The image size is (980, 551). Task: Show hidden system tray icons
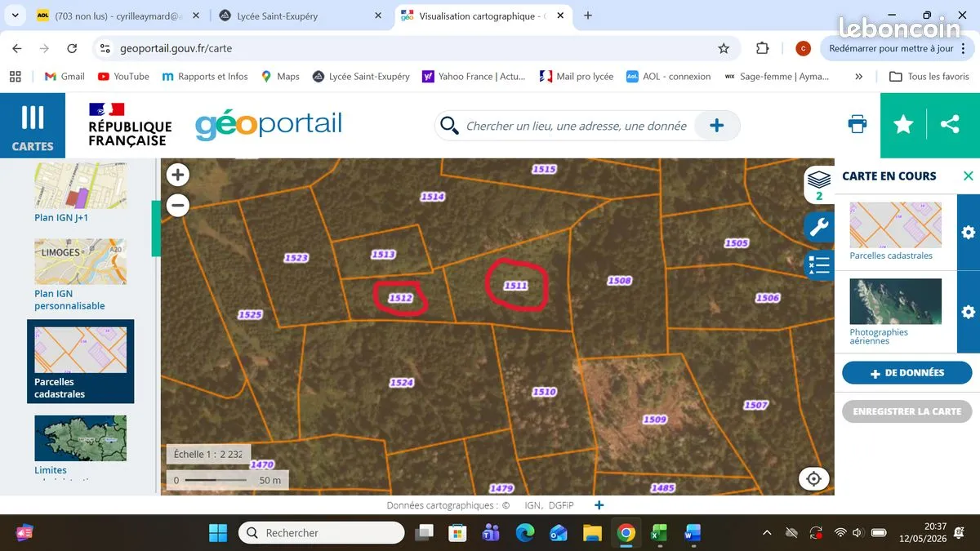[x=766, y=533]
